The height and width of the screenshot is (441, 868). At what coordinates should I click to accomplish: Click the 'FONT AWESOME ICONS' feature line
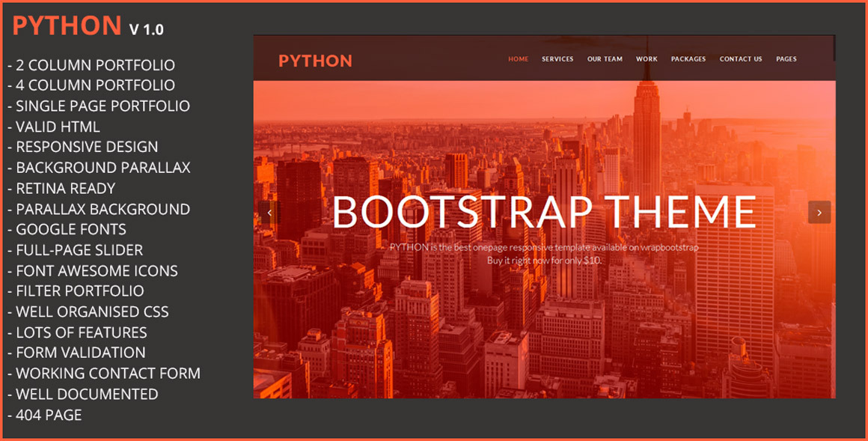coord(93,271)
